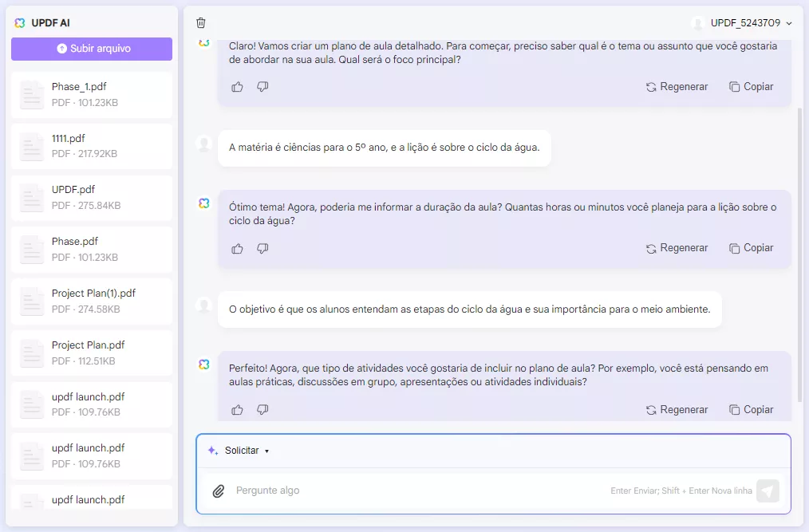This screenshot has height=532, width=809.
Task: Click the PDF icon next to 1111.pdf
Action: click(x=31, y=146)
